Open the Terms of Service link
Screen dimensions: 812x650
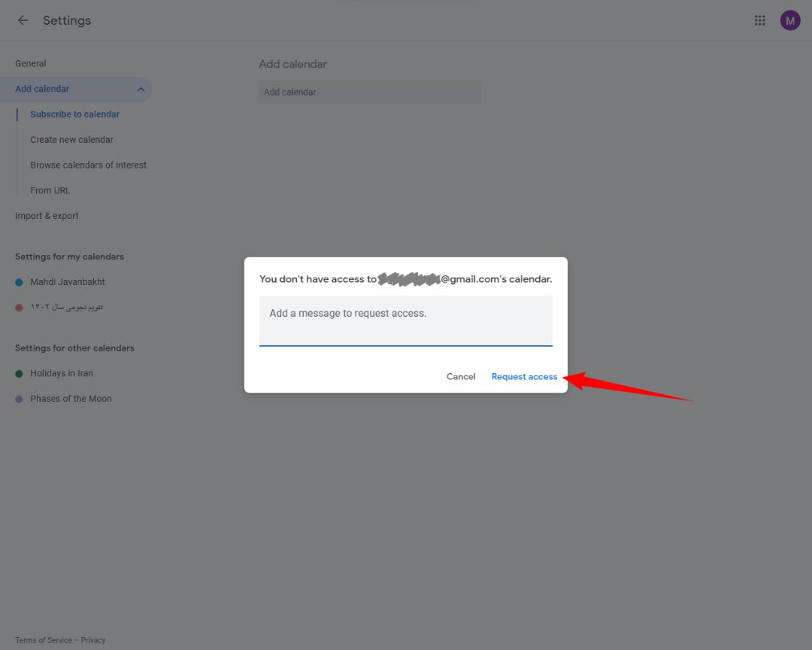pos(44,640)
